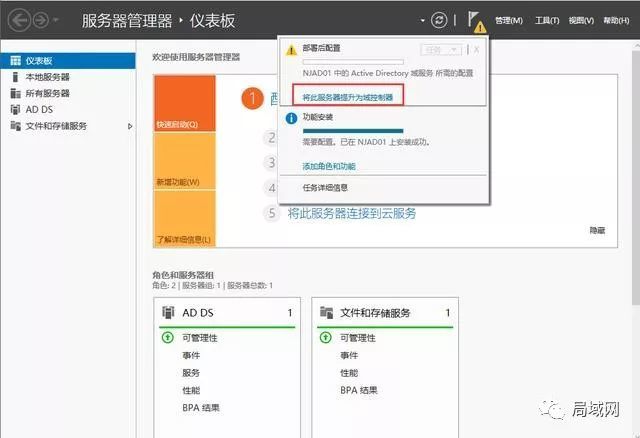Select the 了解详细信息(L) tile
The width and height of the screenshot is (640, 438).
(184, 219)
